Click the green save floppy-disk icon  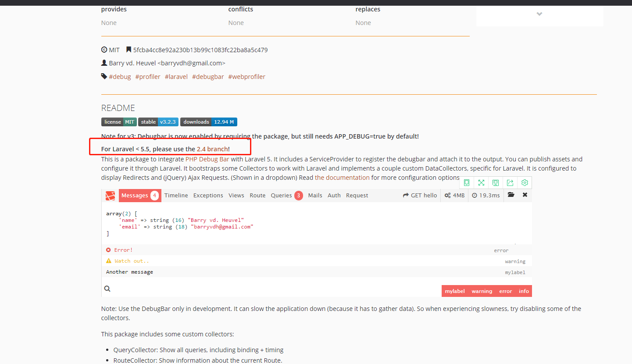pos(496,183)
